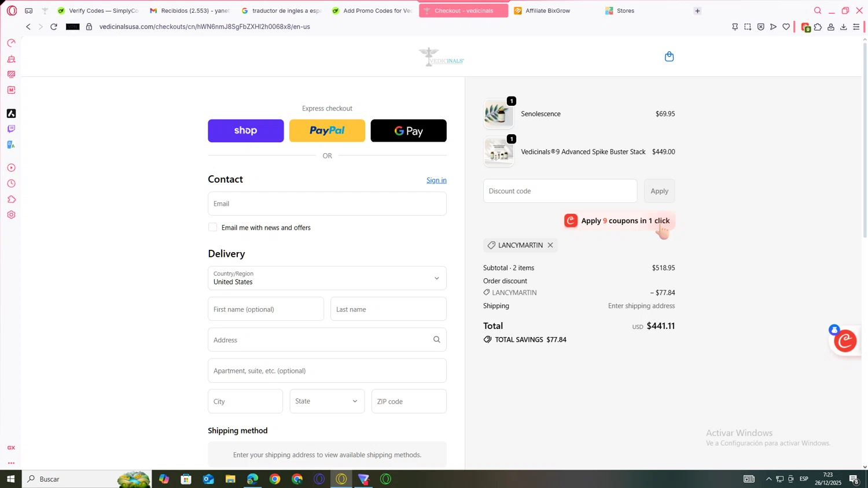
Task: Open the floating Coupert chat bubble icon
Action: 845,341
